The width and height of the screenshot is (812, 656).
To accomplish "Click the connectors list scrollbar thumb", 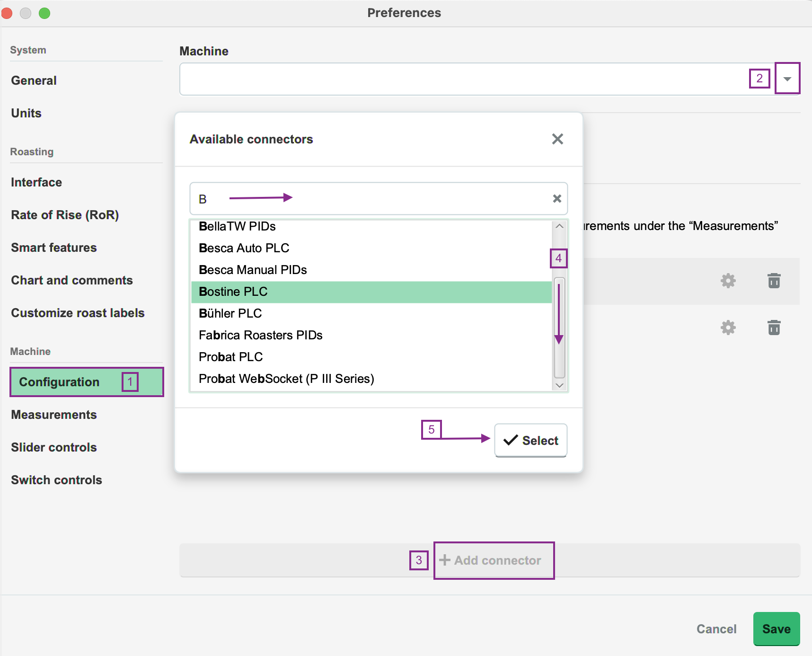I will 559,328.
